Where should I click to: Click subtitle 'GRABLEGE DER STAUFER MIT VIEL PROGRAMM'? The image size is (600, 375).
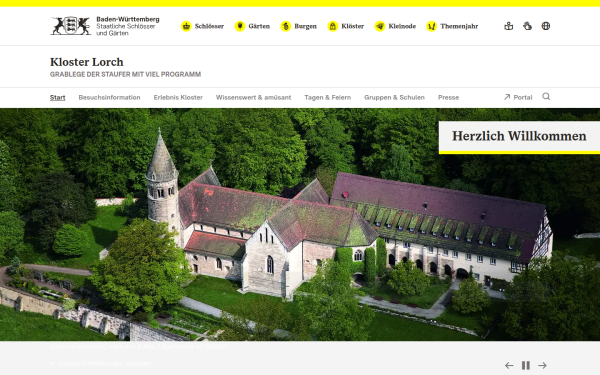[125, 74]
